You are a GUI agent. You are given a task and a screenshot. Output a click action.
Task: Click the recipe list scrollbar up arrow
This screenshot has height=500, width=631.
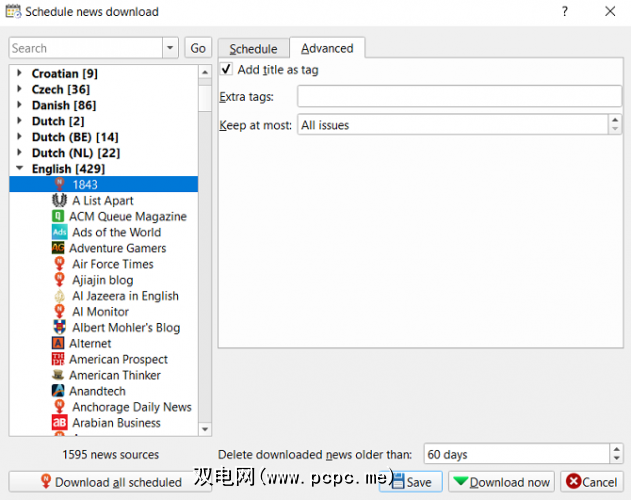coord(205,72)
